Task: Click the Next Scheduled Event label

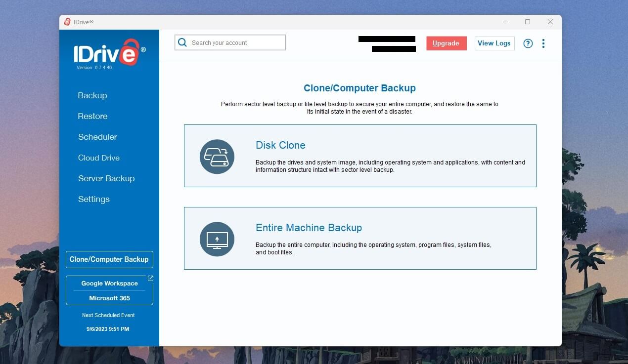Action: (x=108, y=315)
